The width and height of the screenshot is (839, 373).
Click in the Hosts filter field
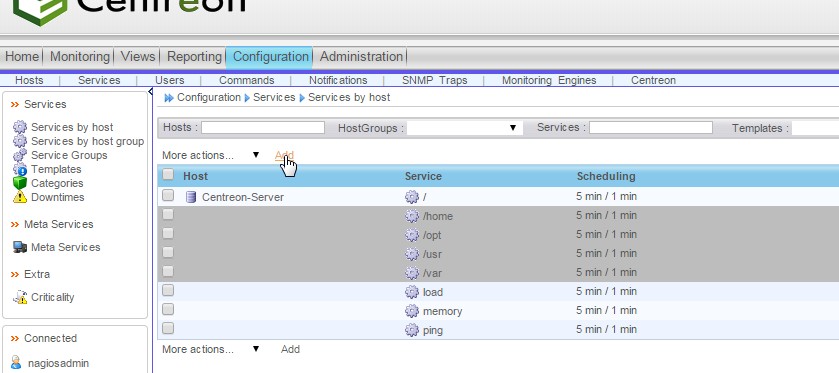263,127
